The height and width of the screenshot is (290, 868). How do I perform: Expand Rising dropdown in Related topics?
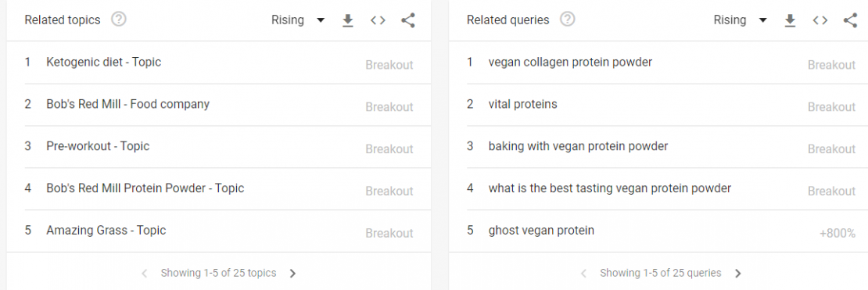(298, 20)
